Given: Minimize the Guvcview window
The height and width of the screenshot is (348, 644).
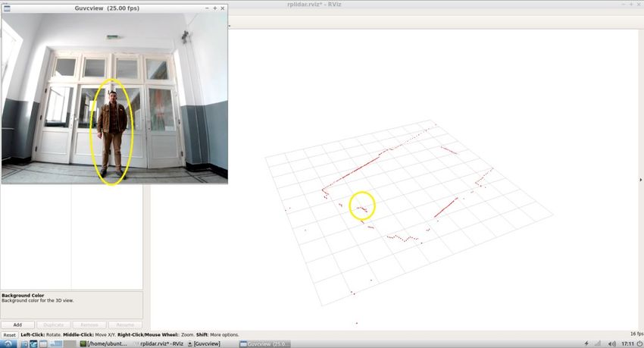Looking at the screenshot, I should (x=207, y=8).
